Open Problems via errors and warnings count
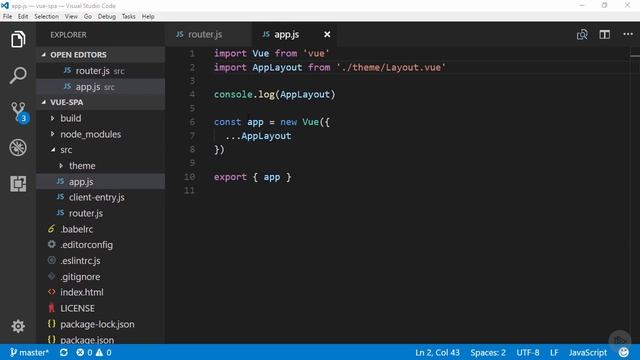 94,352
